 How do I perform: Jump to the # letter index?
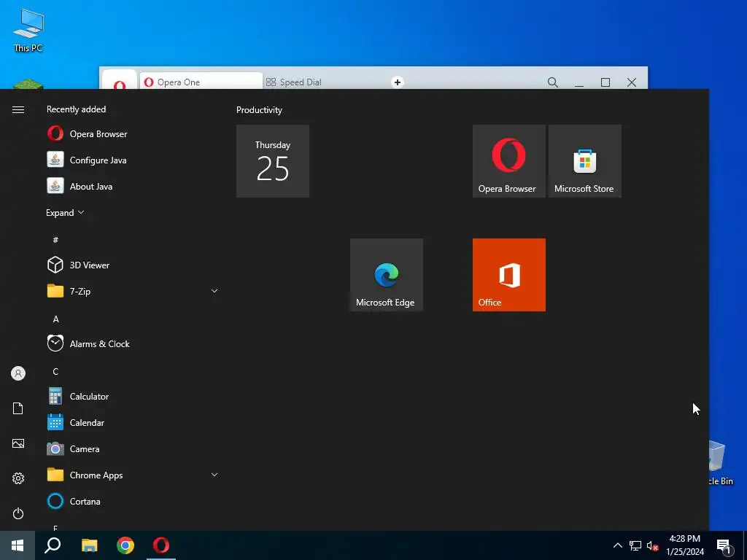[x=55, y=239]
